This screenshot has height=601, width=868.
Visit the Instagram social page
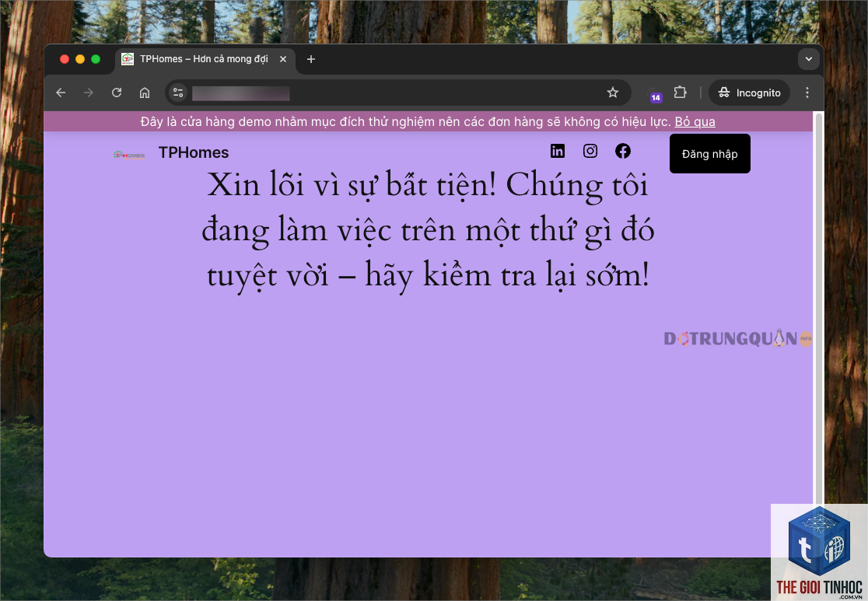point(590,151)
